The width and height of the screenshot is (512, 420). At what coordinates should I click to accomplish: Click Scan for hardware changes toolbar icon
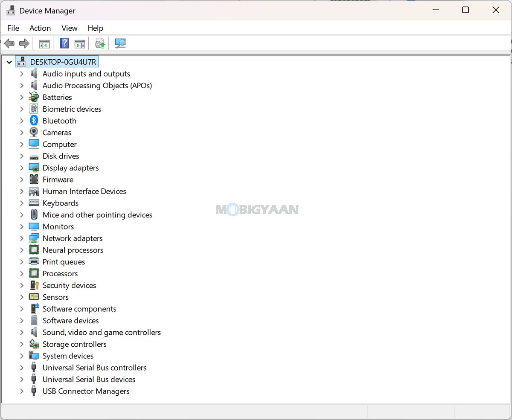[x=120, y=43]
